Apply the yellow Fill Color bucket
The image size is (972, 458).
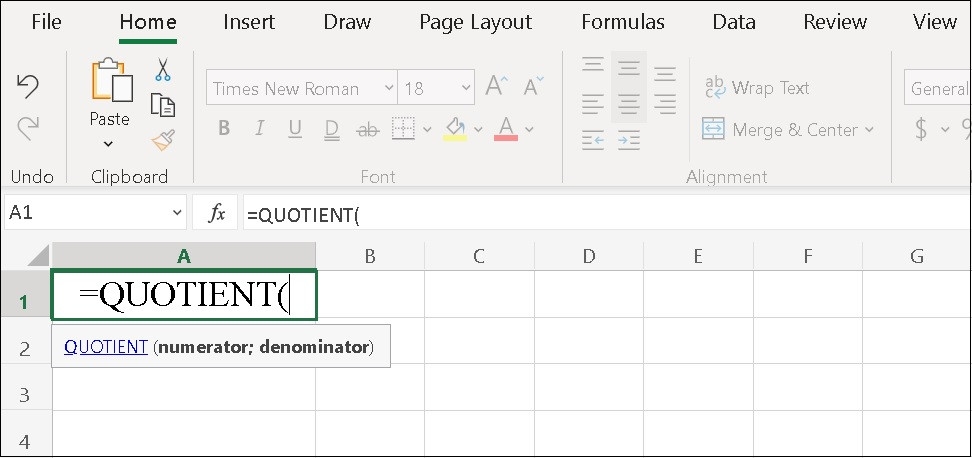pos(455,129)
